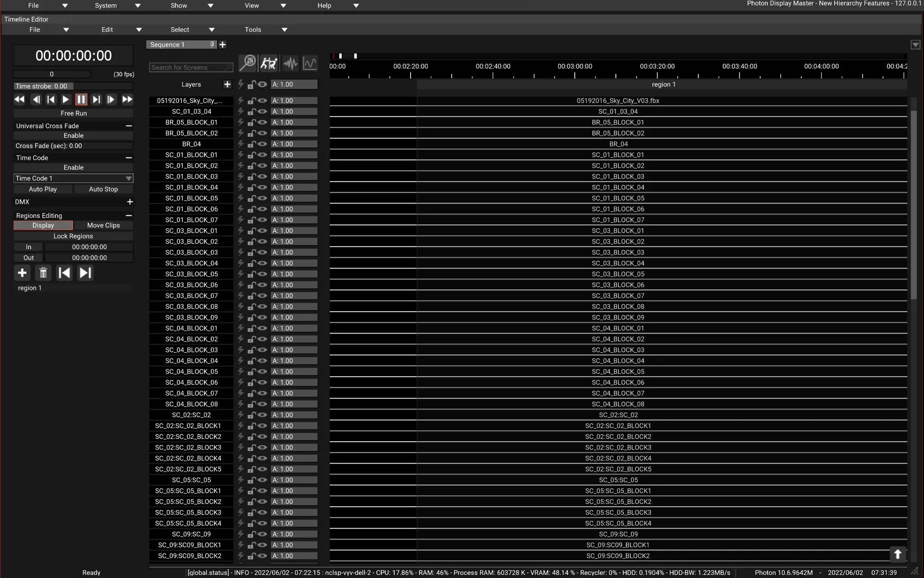Image resolution: width=924 pixels, height=578 pixels.
Task: Click the lightning bolt on the BR_04 layer
Action: tap(240, 144)
